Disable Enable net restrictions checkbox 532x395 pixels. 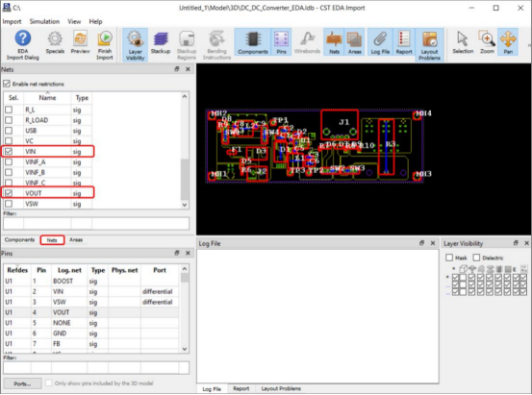coord(7,84)
